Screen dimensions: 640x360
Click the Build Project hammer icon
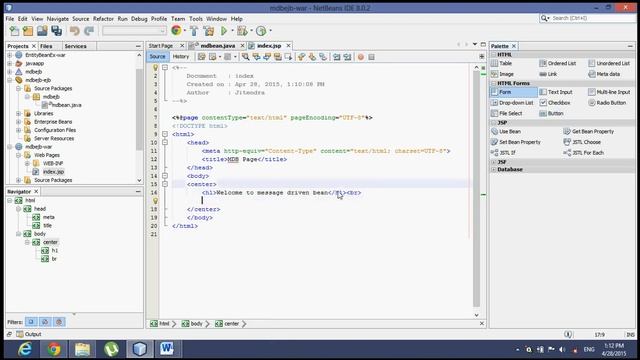(x=194, y=31)
